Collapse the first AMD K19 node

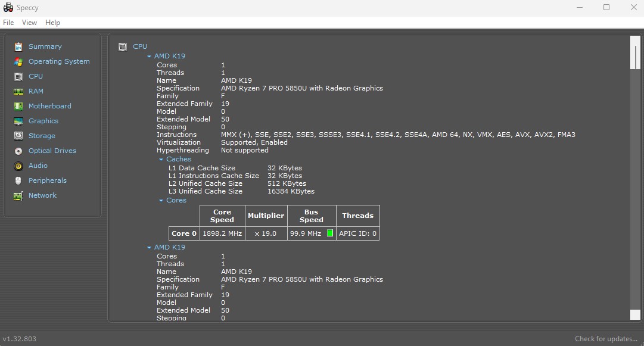coord(149,56)
